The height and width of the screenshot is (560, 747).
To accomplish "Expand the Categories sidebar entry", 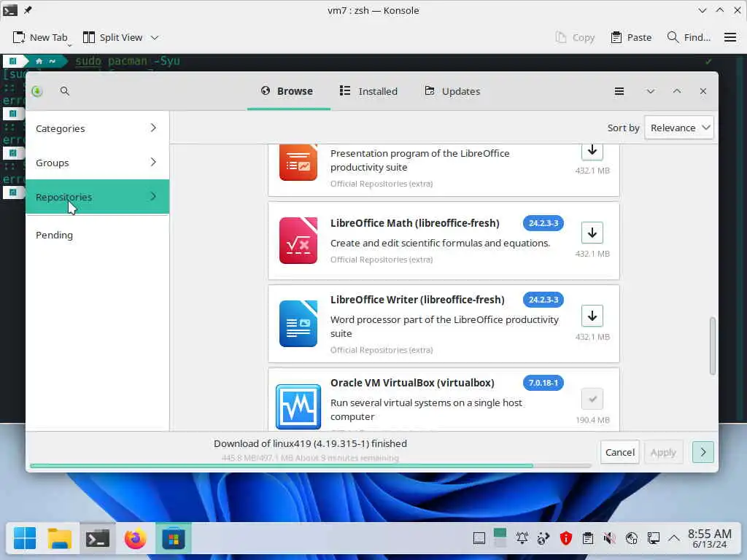I will tap(97, 128).
